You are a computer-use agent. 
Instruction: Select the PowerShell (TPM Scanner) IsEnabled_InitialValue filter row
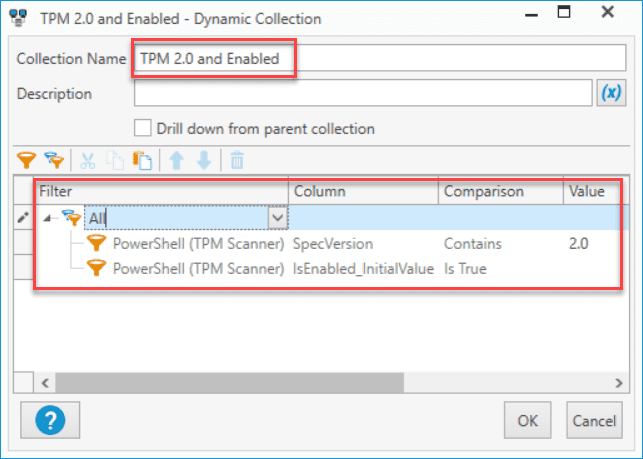pos(331,268)
